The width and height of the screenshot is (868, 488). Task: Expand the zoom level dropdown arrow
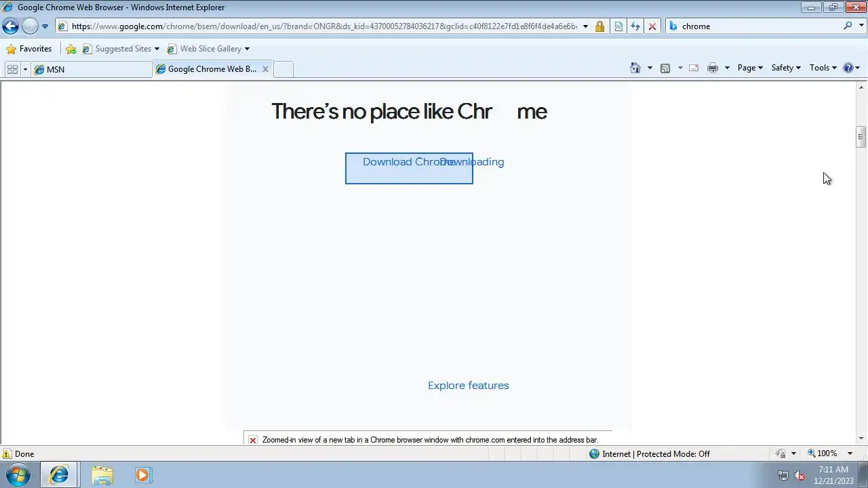pyautogui.click(x=850, y=453)
